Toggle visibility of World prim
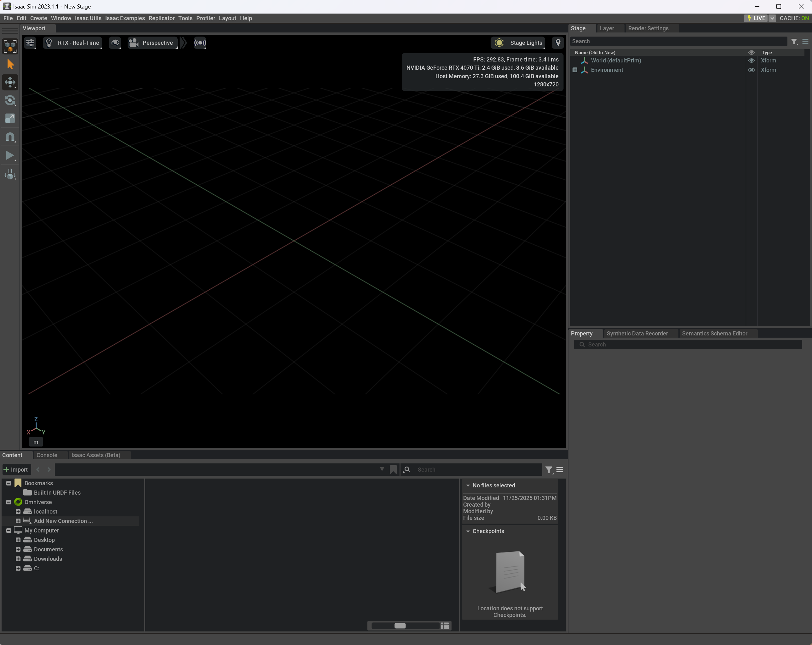The image size is (812, 645). pos(751,60)
